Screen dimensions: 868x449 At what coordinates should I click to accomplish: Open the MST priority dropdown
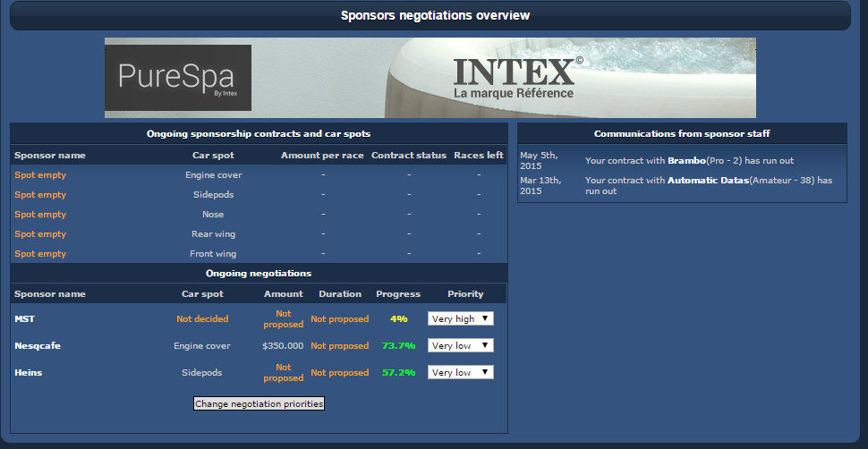pyautogui.click(x=460, y=318)
